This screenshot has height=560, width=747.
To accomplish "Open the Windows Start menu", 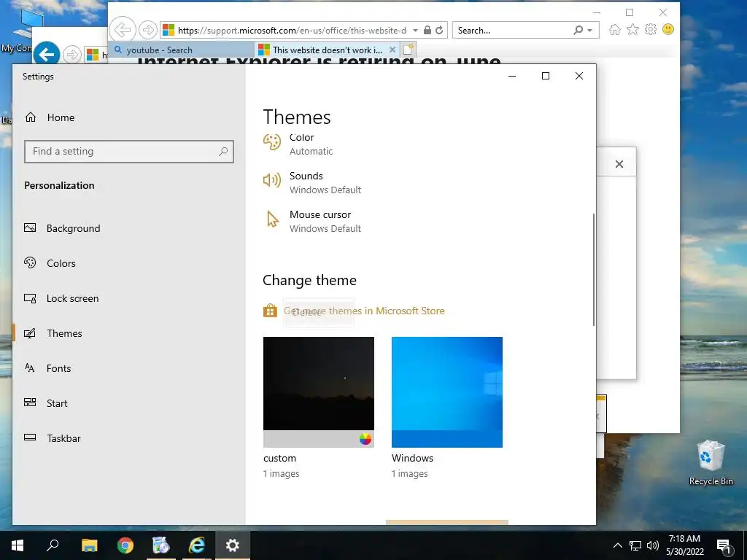I will 18,545.
